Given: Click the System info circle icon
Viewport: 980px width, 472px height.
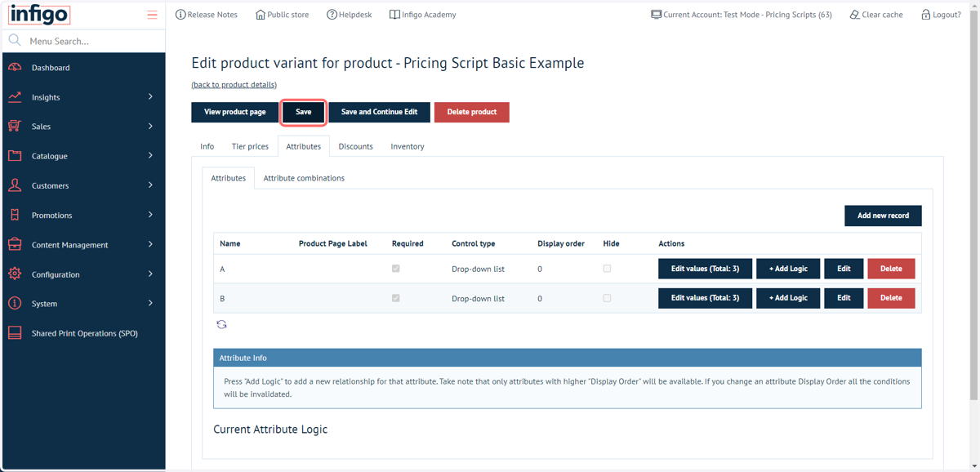Looking at the screenshot, I should (x=15, y=303).
